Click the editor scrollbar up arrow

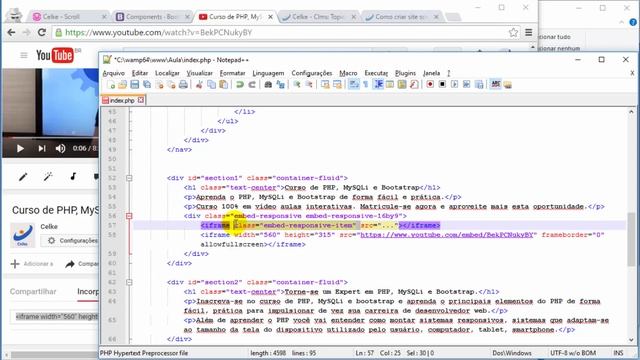pyautogui.click(x=631, y=111)
